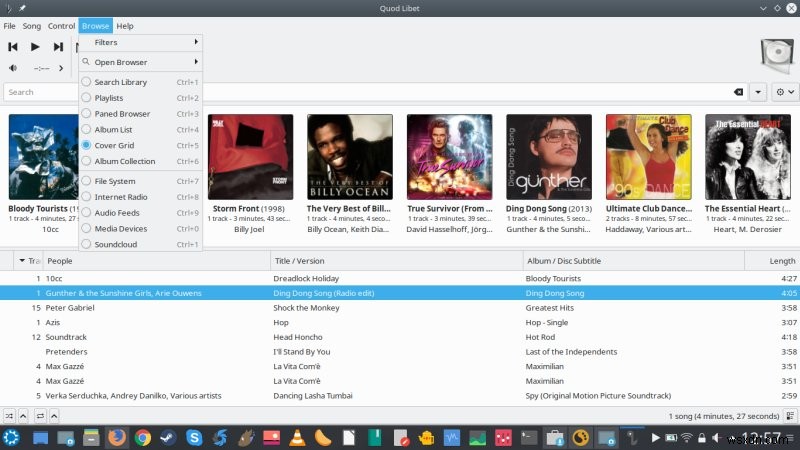
Task: Skip to the next track
Action: tap(58, 47)
